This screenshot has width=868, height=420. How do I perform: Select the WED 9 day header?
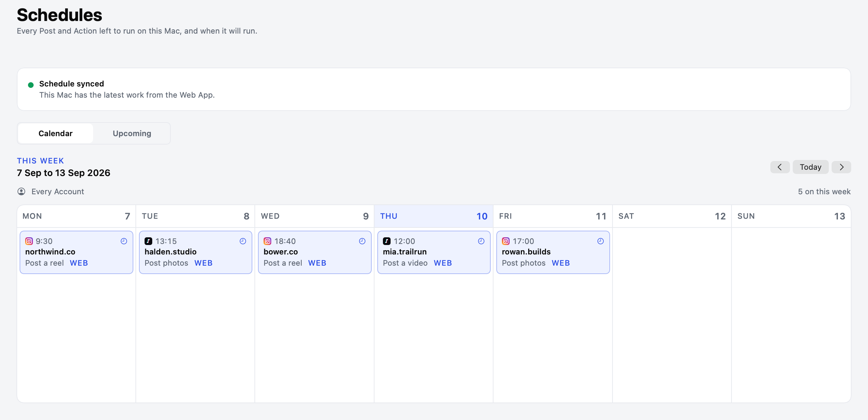[x=315, y=216]
